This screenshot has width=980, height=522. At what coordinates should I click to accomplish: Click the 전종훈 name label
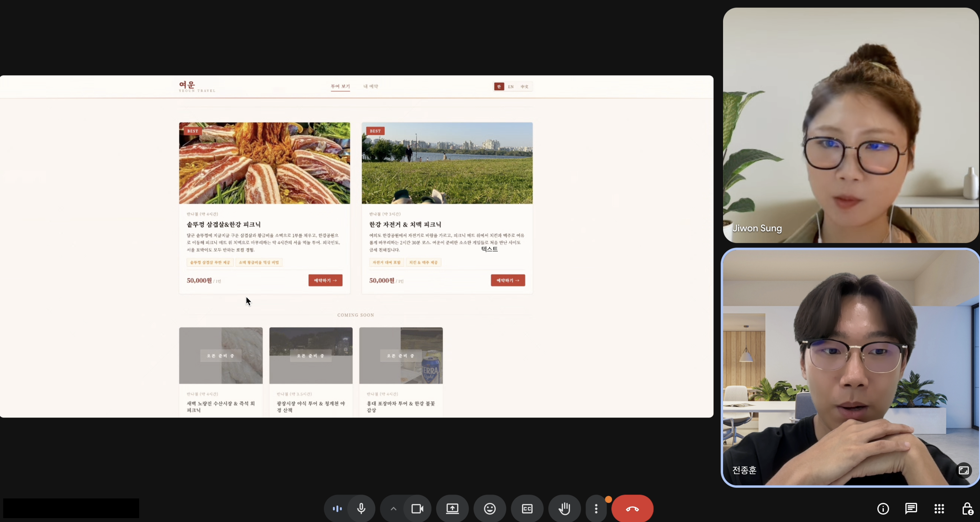pyautogui.click(x=744, y=471)
